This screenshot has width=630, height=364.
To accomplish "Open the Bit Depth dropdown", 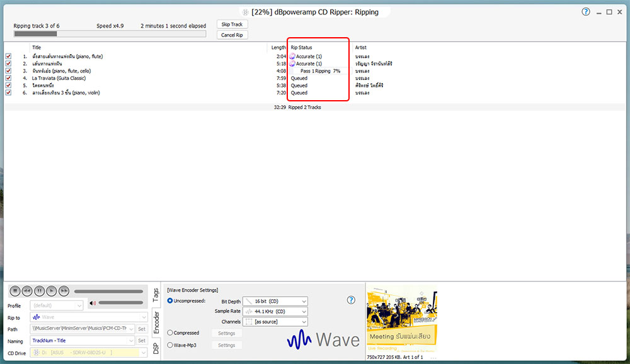I will click(x=275, y=302).
